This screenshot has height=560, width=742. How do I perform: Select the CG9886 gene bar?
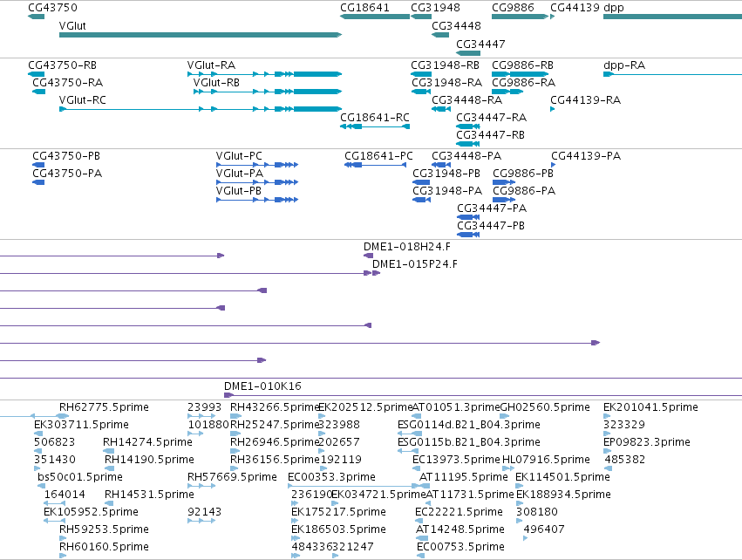pyautogui.click(x=520, y=17)
